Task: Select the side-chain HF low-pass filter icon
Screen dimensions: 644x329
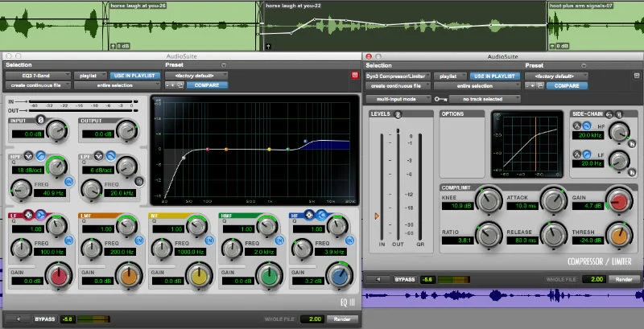Action: coord(587,125)
